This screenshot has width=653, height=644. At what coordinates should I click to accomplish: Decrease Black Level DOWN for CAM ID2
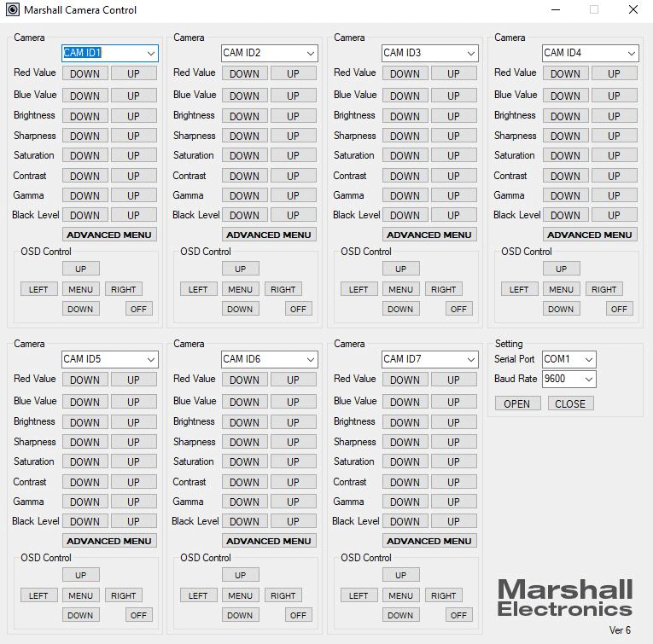pyautogui.click(x=244, y=215)
